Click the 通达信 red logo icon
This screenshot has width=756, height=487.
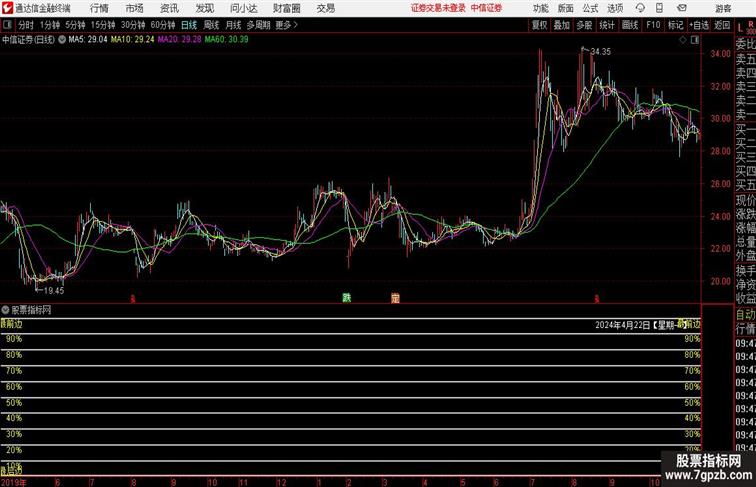coord(7,8)
